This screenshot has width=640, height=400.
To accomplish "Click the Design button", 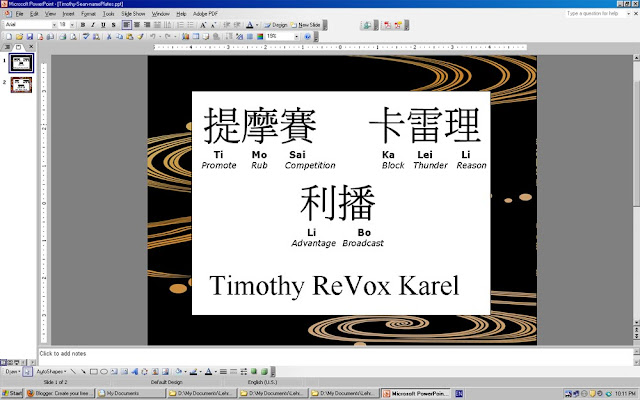I will tap(276, 25).
